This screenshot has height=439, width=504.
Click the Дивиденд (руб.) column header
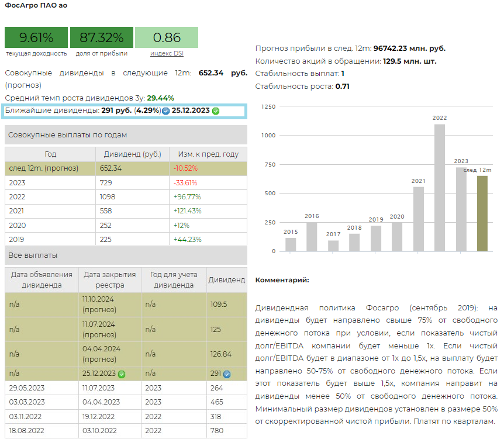coord(132,154)
